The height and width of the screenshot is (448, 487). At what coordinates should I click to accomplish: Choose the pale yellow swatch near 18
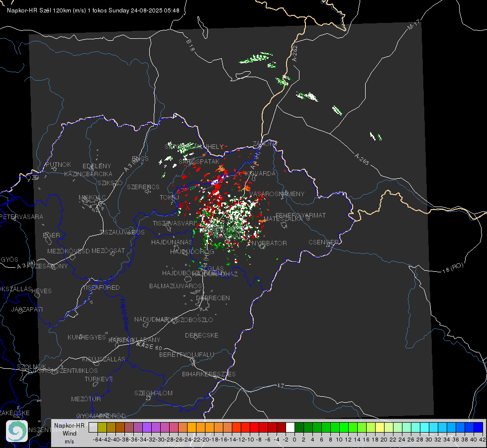tap(380, 427)
